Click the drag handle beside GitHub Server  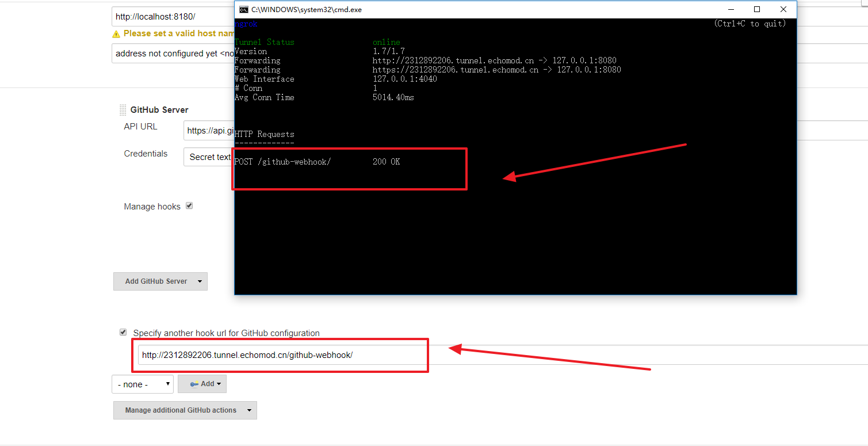coord(123,110)
